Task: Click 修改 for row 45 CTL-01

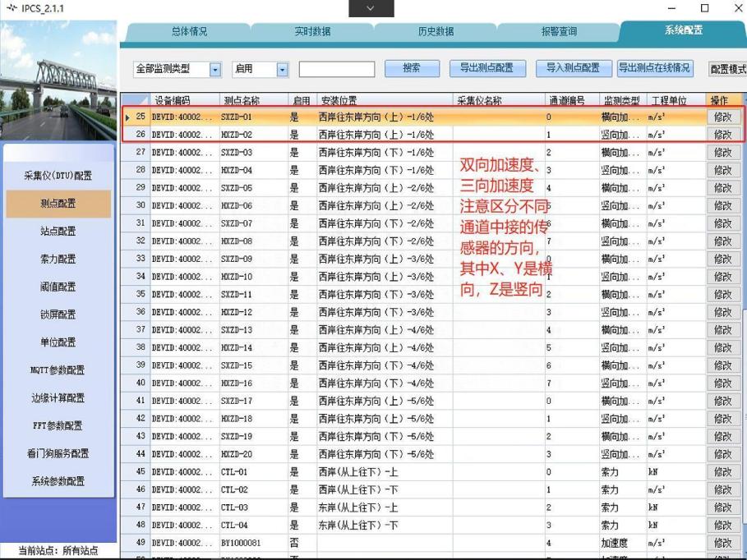Action: (x=722, y=472)
